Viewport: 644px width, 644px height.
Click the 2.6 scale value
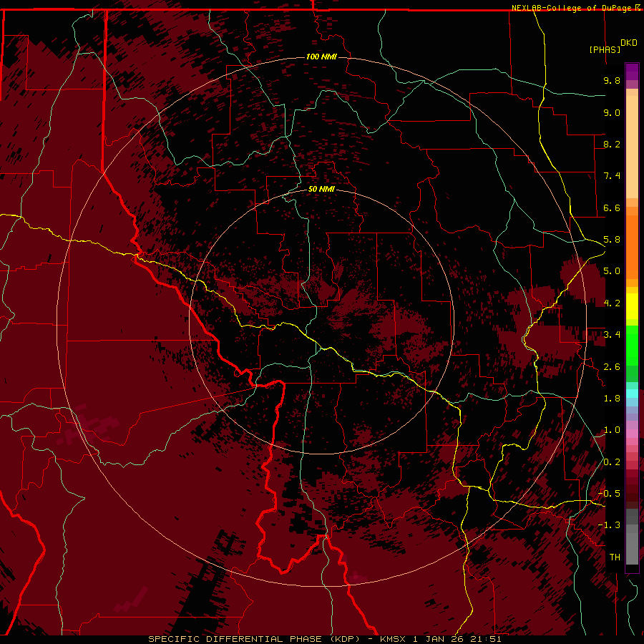612,367
